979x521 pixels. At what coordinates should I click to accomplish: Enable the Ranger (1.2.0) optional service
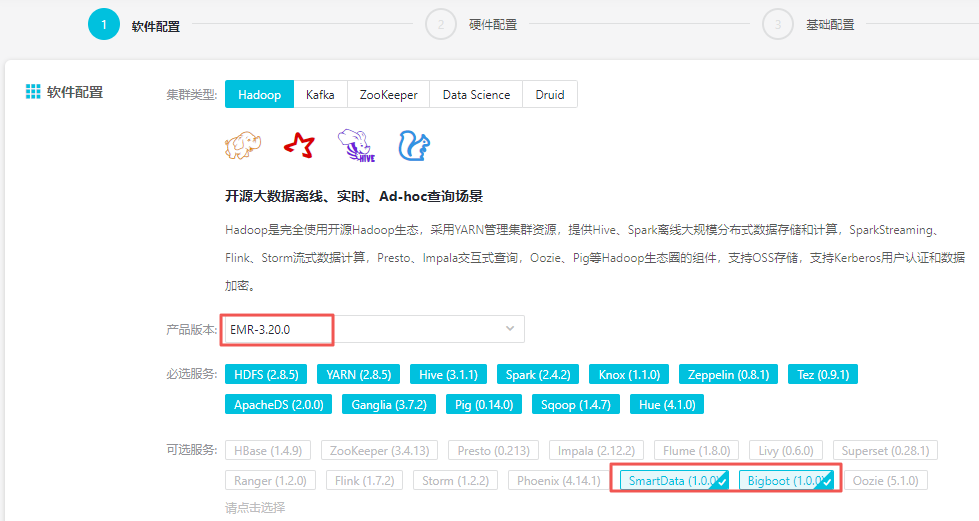coord(270,480)
